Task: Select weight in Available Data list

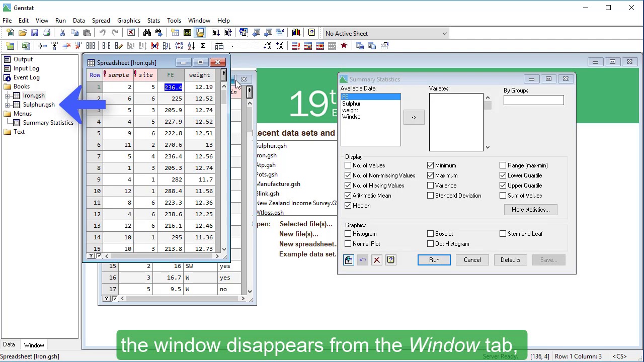Action: [350, 110]
